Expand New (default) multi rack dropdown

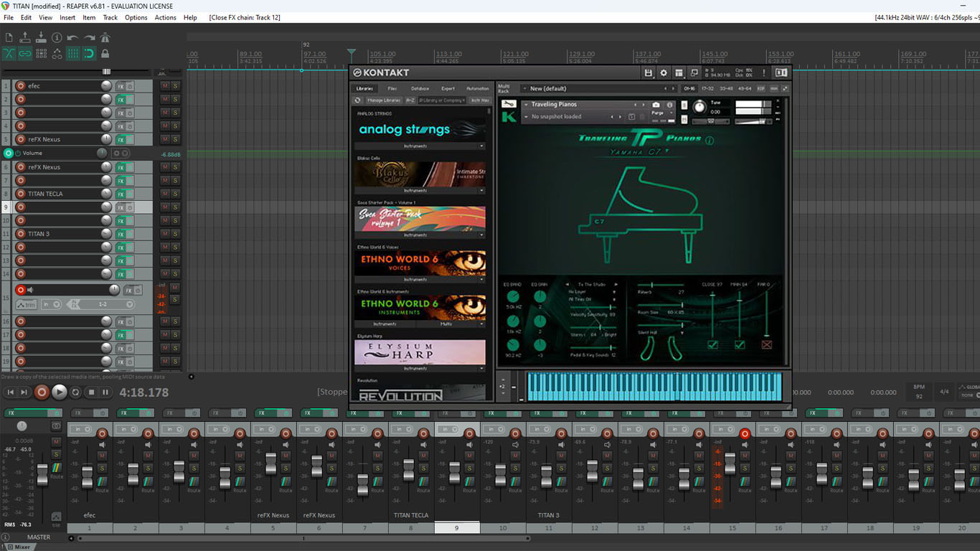tap(524, 88)
